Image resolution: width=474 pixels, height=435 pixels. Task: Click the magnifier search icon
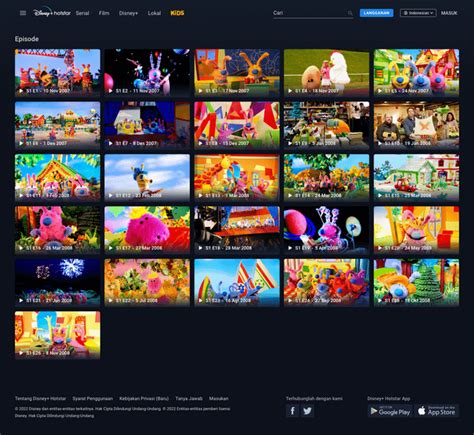pyautogui.click(x=350, y=13)
